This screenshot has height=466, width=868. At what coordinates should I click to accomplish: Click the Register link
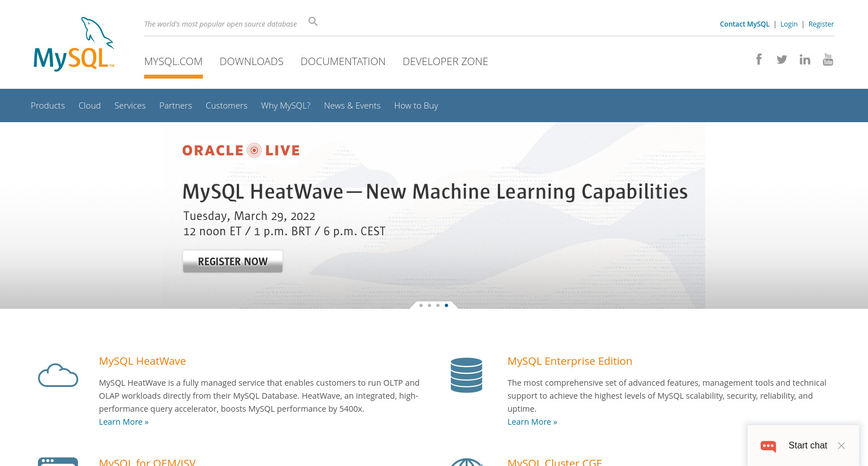821,24
